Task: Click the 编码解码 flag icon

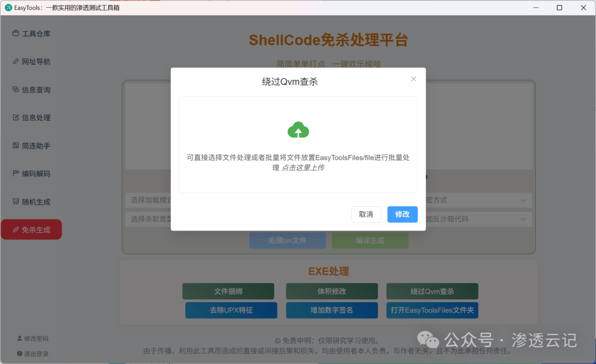Action: pyautogui.click(x=15, y=173)
